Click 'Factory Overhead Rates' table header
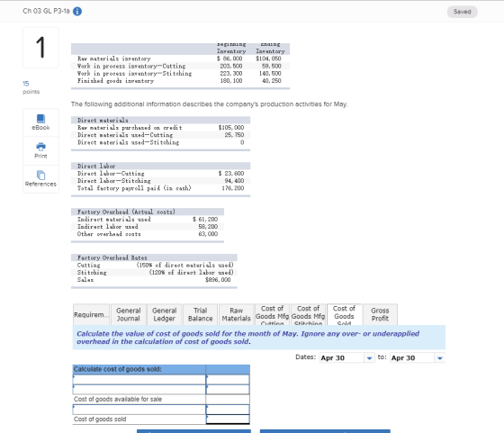This screenshot has height=433, width=504. coord(154,257)
